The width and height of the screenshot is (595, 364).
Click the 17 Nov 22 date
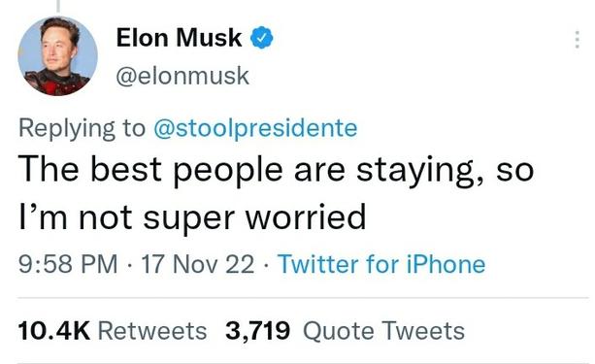point(198,264)
